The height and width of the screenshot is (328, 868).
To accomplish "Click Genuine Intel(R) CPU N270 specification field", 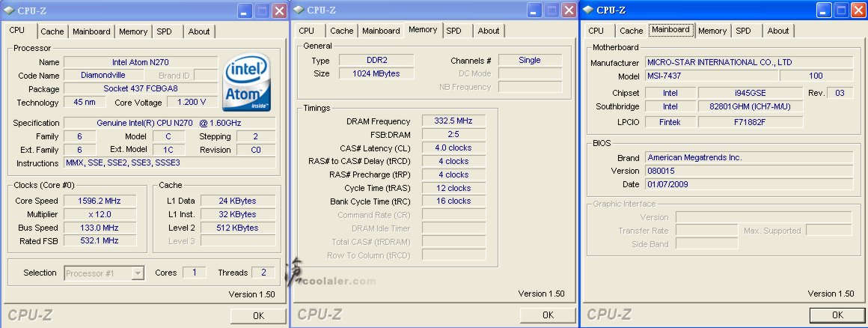I will (x=169, y=123).
